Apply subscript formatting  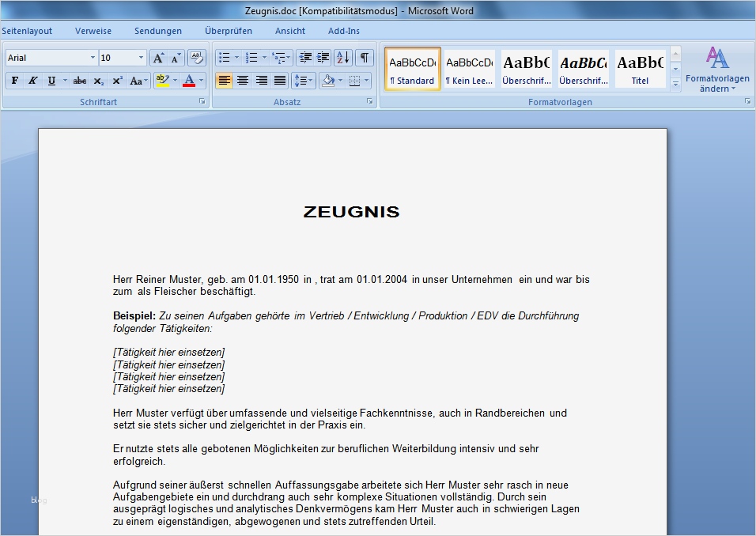pyautogui.click(x=98, y=80)
